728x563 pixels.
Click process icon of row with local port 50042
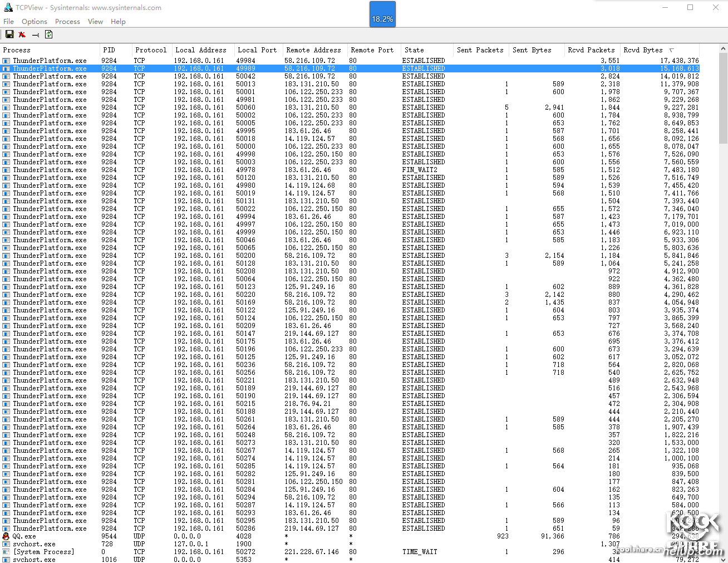click(x=6, y=76)
